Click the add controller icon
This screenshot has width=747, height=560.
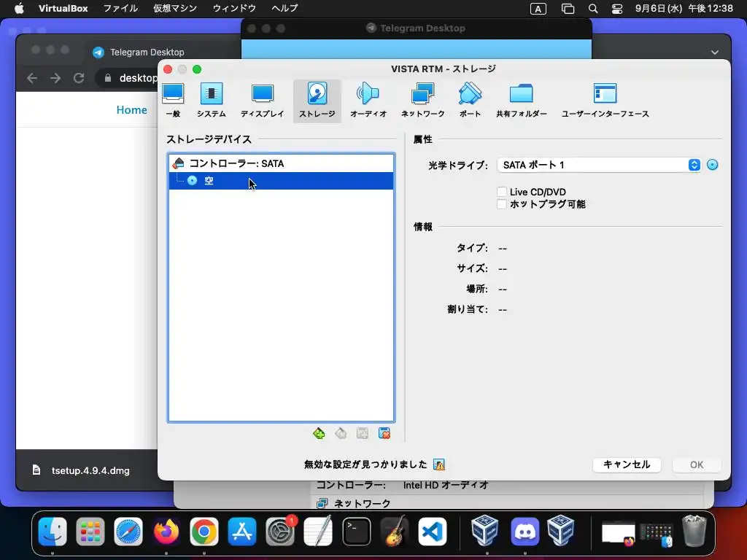(319, 433)
